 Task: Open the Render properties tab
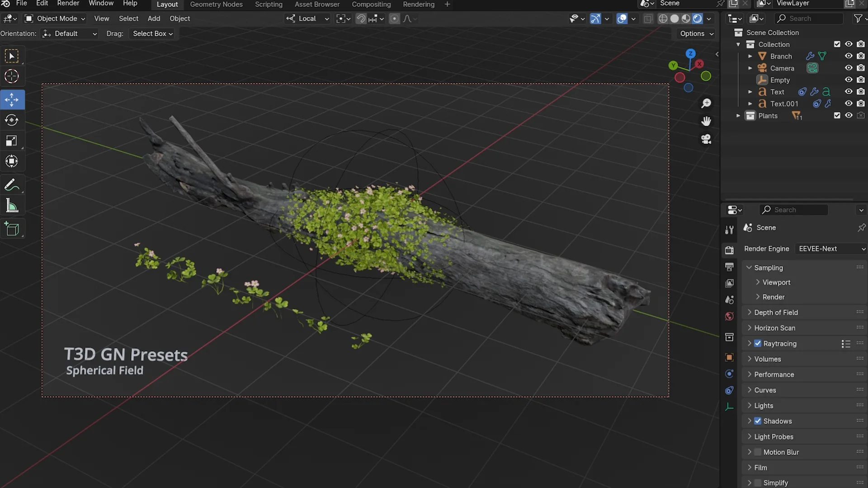click(x=729, y=250)
